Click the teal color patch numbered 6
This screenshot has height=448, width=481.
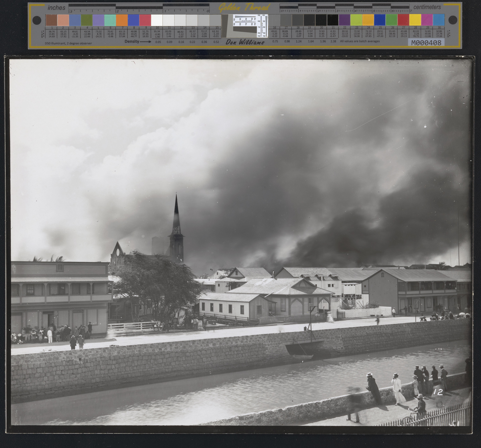110,20
